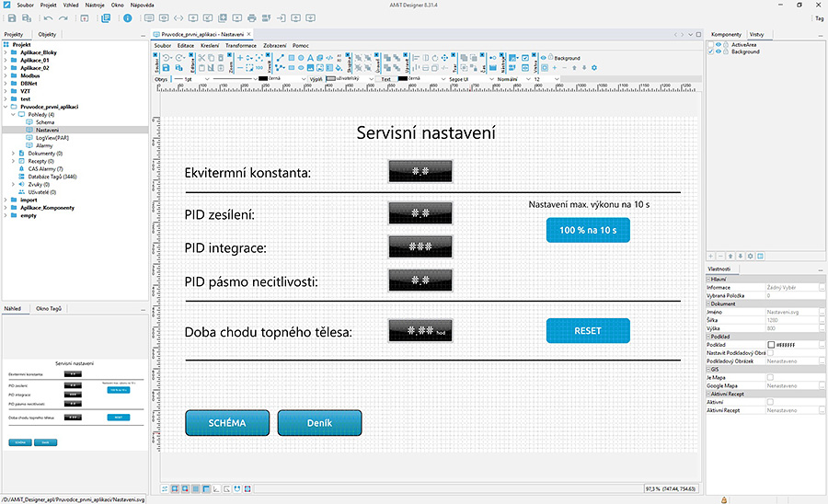Expand the Dokumenty tree node
Image resolution: width=828 pixels, height=504 pixels.
[13, 153]
